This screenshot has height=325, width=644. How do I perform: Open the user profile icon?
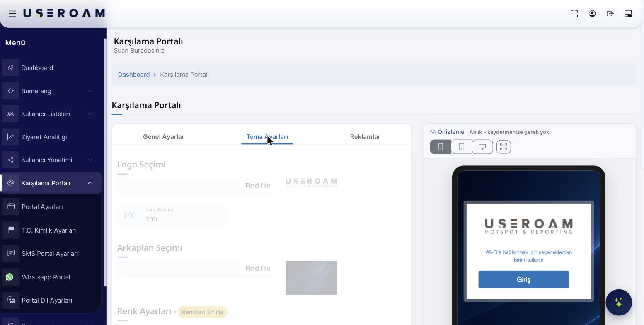pyautogui.click(x=592, y=14)
